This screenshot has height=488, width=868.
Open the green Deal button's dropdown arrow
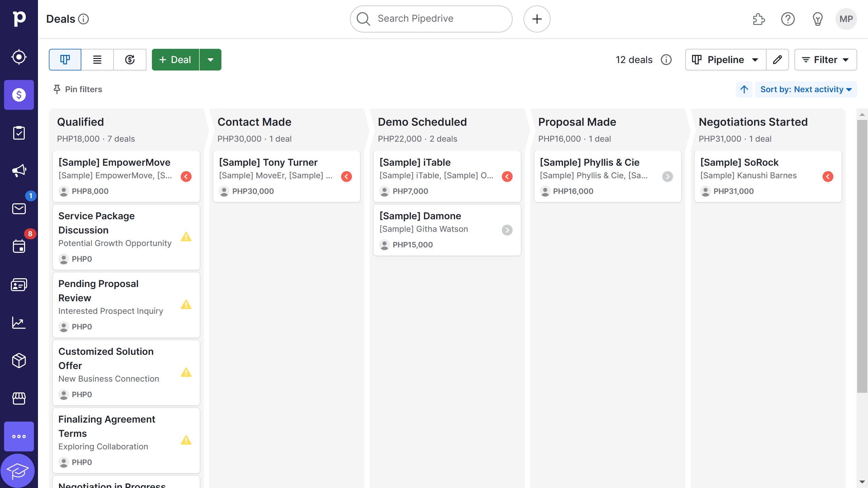point(211,60)
